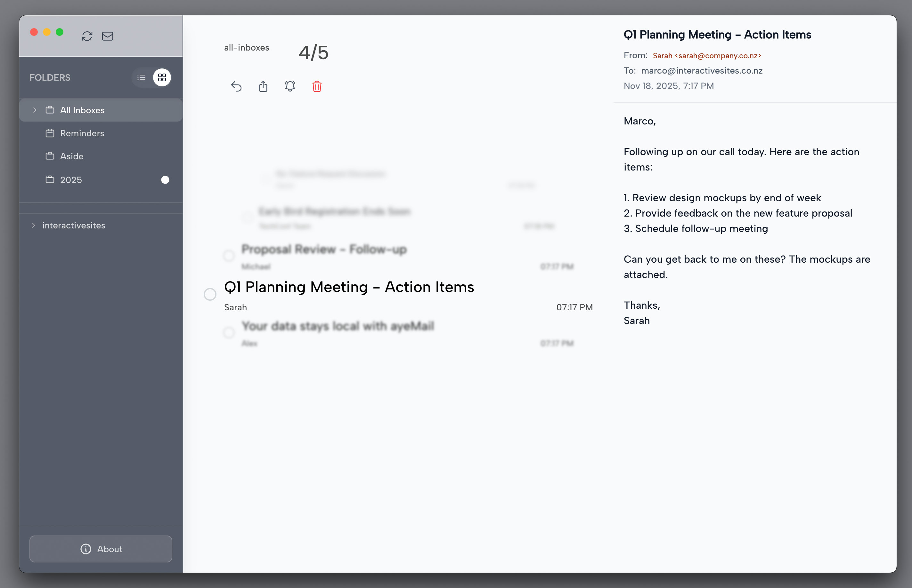Open the Aside folder
The height and width of the screenshot is (588, 912).
(72, 156)
